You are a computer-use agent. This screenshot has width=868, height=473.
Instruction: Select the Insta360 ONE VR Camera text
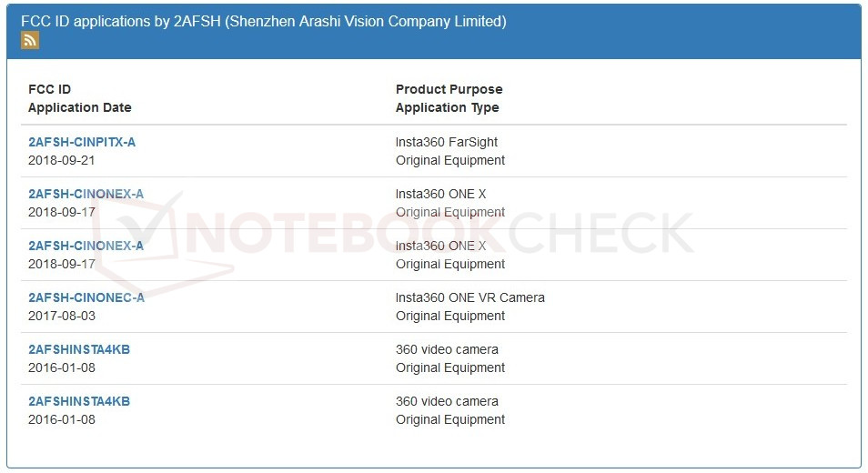point(469,297)
